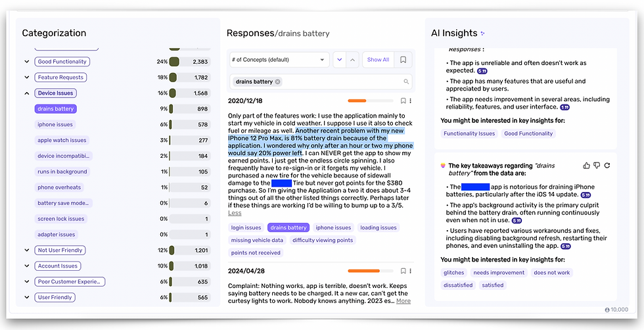Expand the User Friendly category
The width and height of the screenshot is (644, 330).
(27, 298)
